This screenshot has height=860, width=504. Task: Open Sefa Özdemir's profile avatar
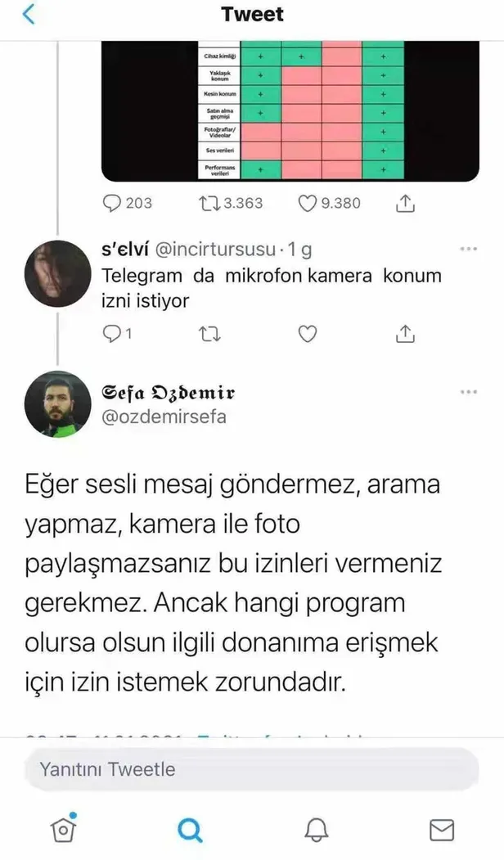(x=57, y=403)
